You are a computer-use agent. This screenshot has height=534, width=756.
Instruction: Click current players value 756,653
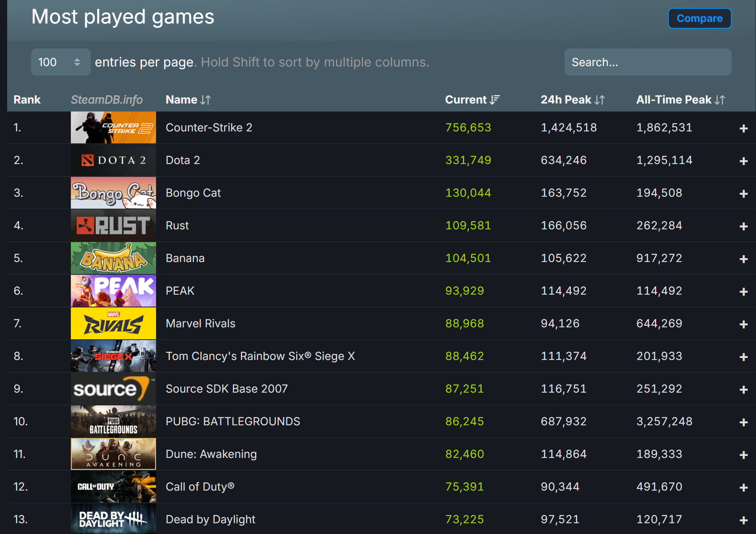pyautogui.click(x=468, y=127)
